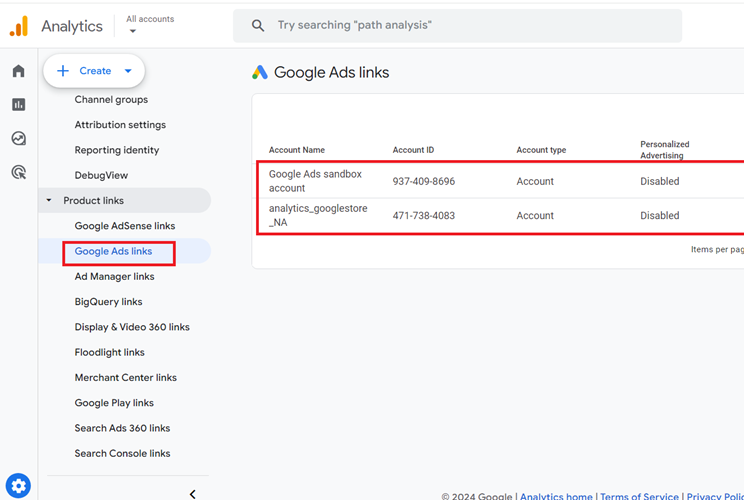This screenshot has width=744, height=500.
Task: Click the Analytics product name text
Action: tap(72, 26)
